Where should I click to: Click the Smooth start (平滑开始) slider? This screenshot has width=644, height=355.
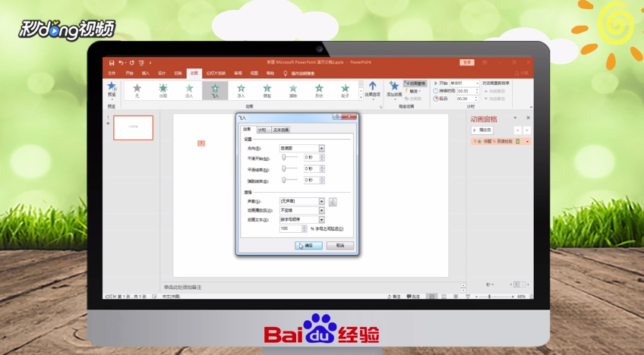click(289, 158)
